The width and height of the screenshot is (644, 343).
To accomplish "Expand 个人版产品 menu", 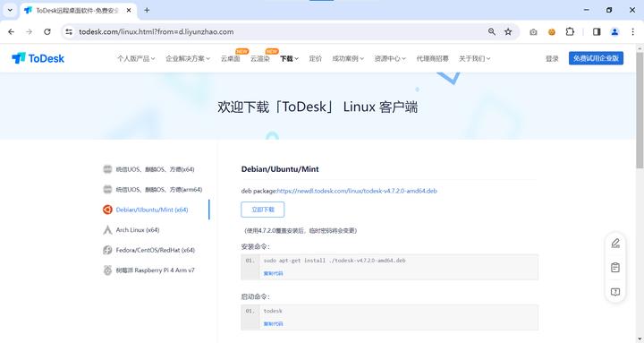I will pos(136,59).
